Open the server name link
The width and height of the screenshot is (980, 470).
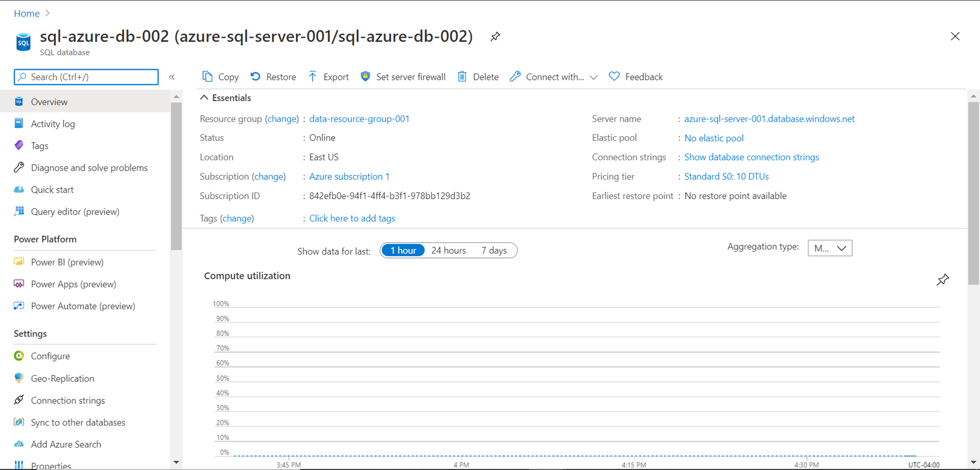click(x=769, y=118)
